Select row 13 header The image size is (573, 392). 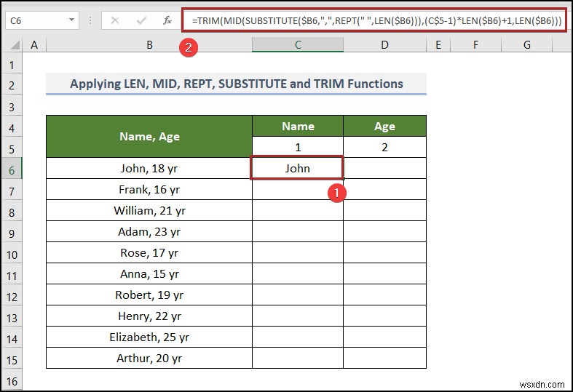12,318
